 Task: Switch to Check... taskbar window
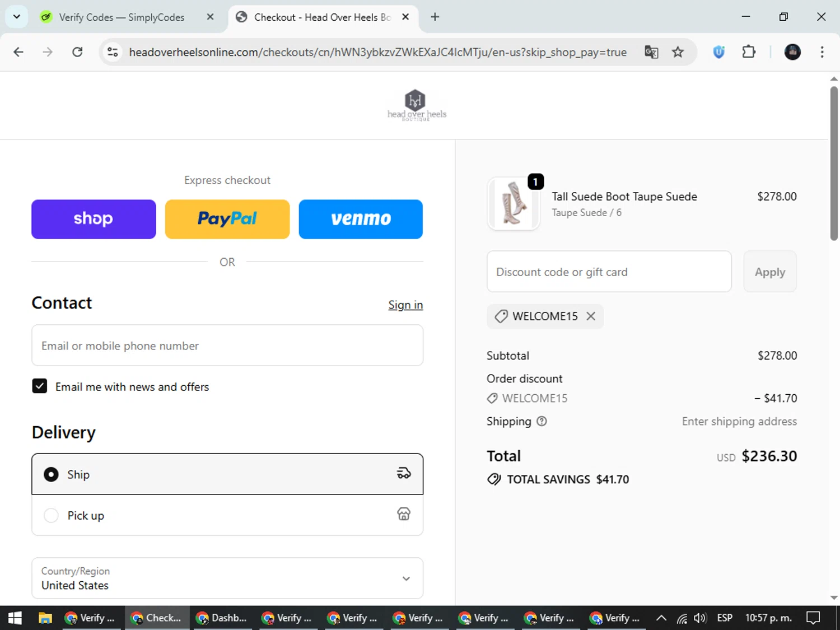tap(157, 618)
